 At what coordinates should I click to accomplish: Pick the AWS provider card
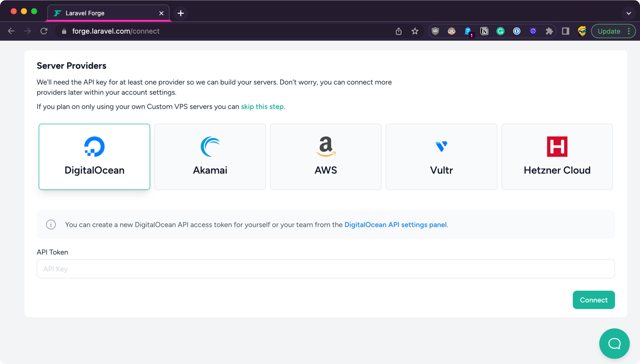pyautogui.click(x=326, y=157)
